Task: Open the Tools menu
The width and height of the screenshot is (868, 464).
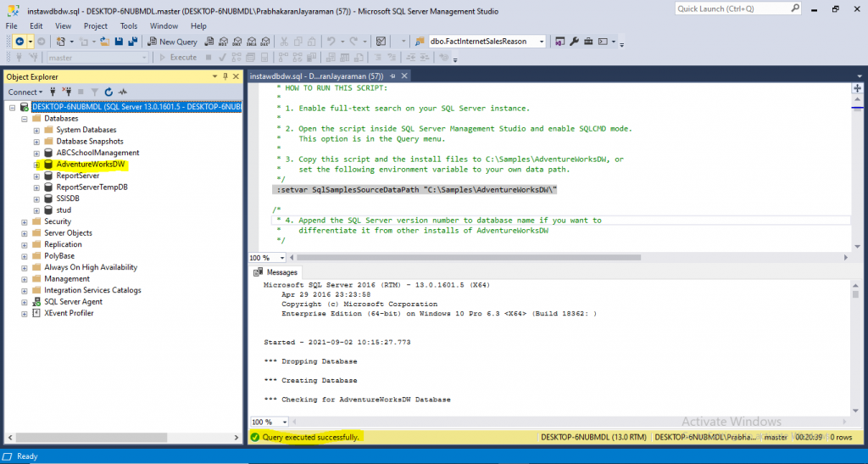Action: click(x=129, y=26)
